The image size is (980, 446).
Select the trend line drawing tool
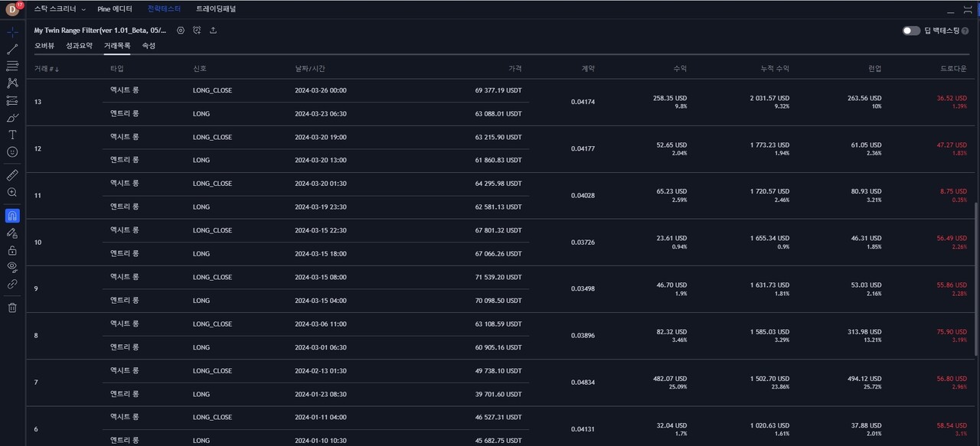point(12,50)
